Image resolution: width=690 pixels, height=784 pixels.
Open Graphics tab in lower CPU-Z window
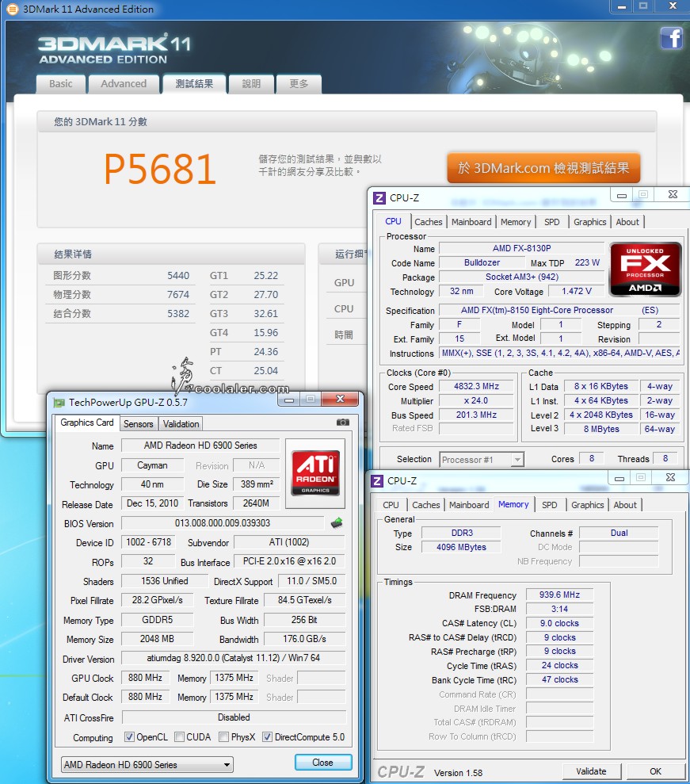click(588, 505)
